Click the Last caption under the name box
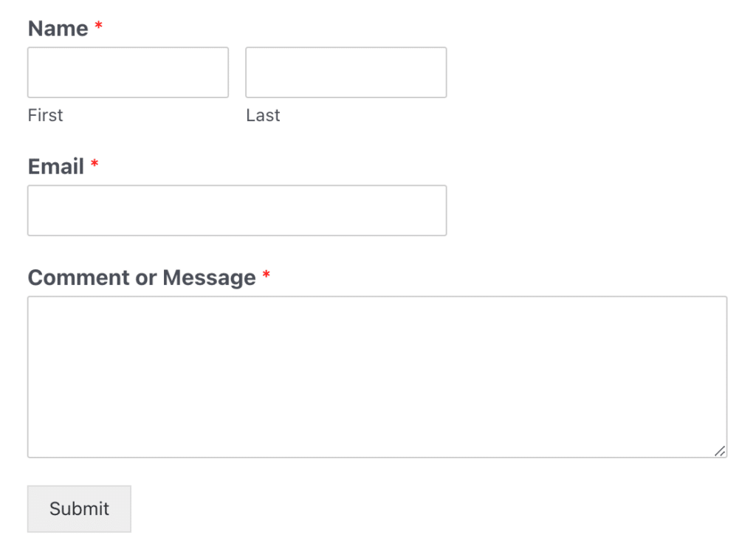Screen dimensions: 756x555 tap(263, 115)
